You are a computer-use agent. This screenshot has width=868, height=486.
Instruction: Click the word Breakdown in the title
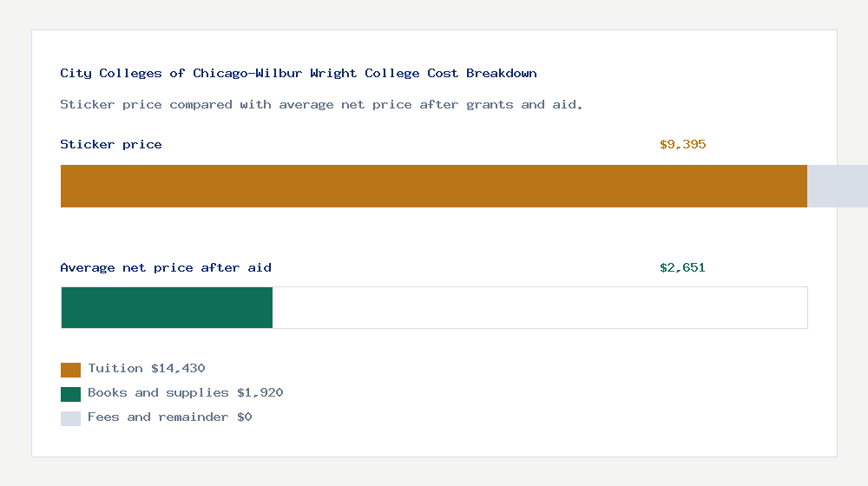tap(502, 73)
